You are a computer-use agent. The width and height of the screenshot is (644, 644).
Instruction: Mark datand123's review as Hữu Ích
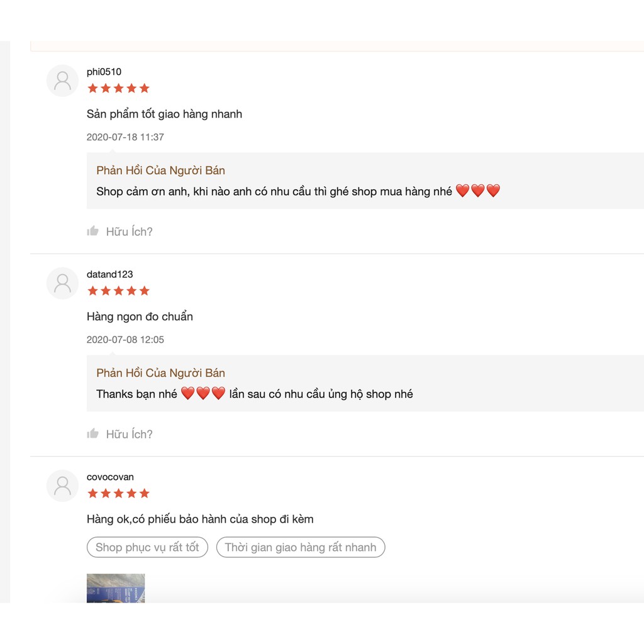(x=129, y=434)
